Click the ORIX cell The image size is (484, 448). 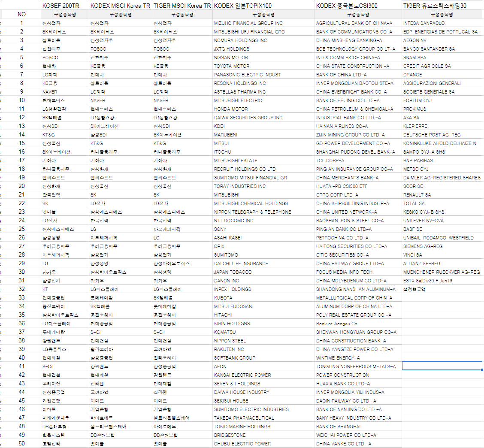click(263, 246)
